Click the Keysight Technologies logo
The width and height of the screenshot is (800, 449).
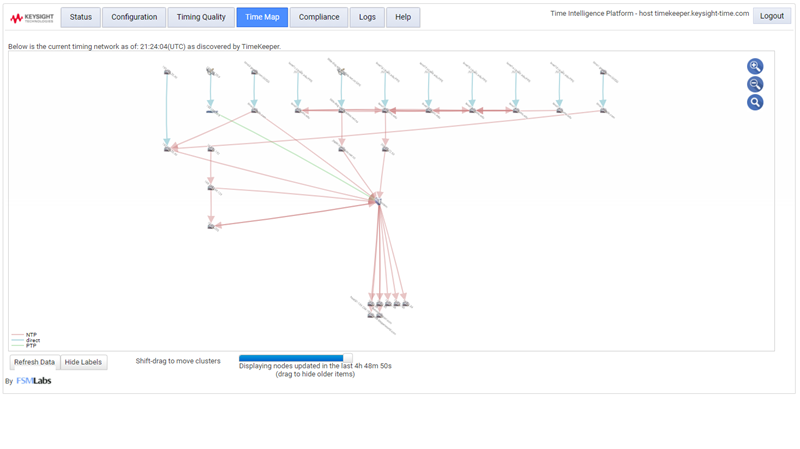[x=30, y=17]
